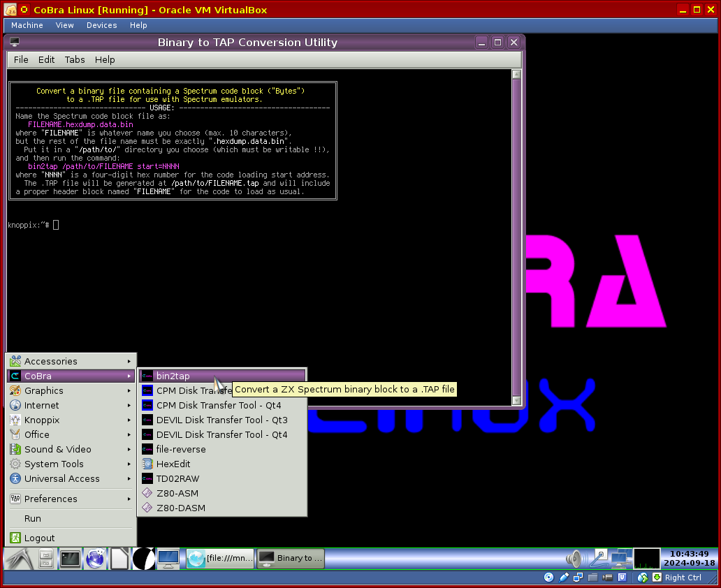This screenshot has height=588, width=721.
Task: Launch the web browser globe icon
Action: [x=95, y=559]
